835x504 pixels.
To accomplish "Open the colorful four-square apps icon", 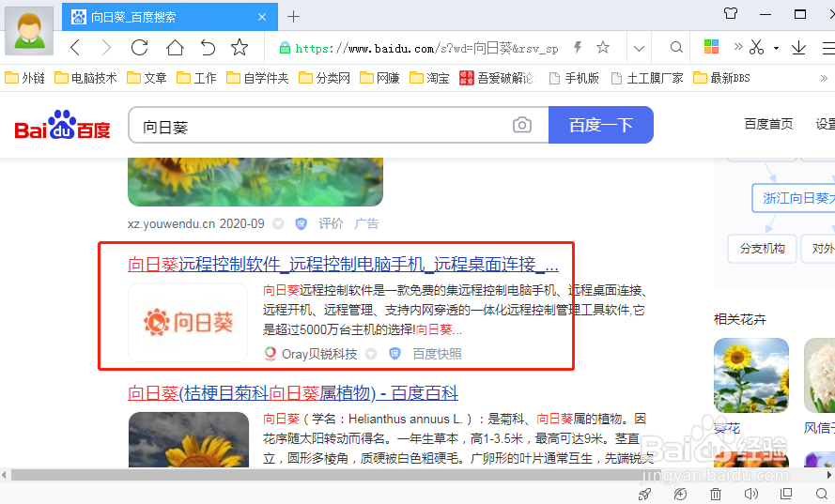I will (711, 47).
